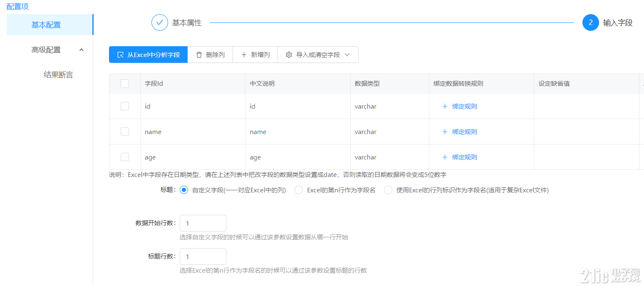Click the varchar type cell in id row
This screenshot has width=644, height=286.
pyautogui.click(x=390, y=106)
